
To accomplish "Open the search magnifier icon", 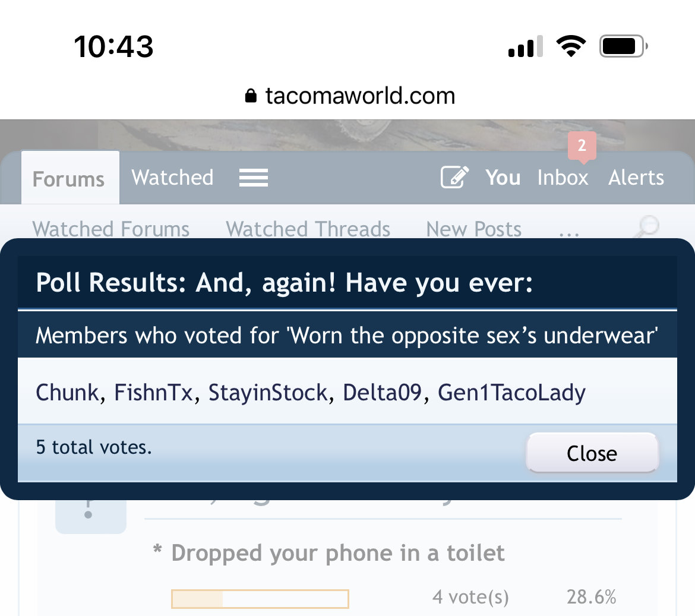I will [x=647, y=227].
